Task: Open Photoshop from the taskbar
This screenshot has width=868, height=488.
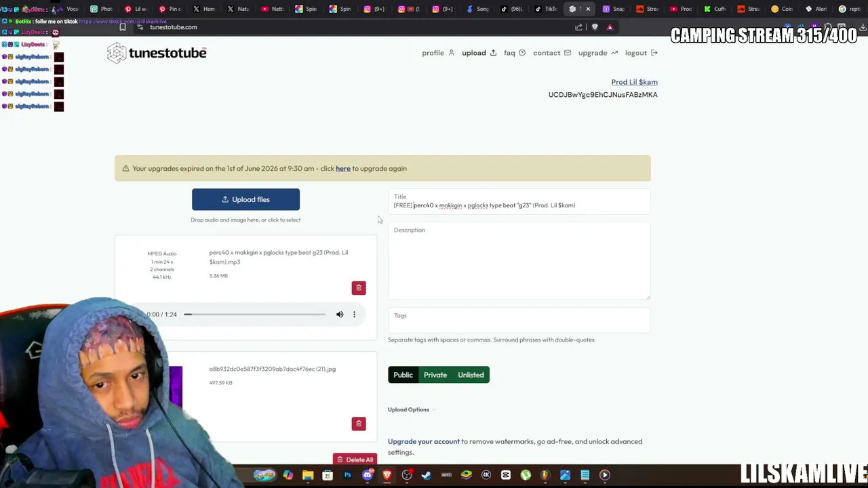Action: 347,475
